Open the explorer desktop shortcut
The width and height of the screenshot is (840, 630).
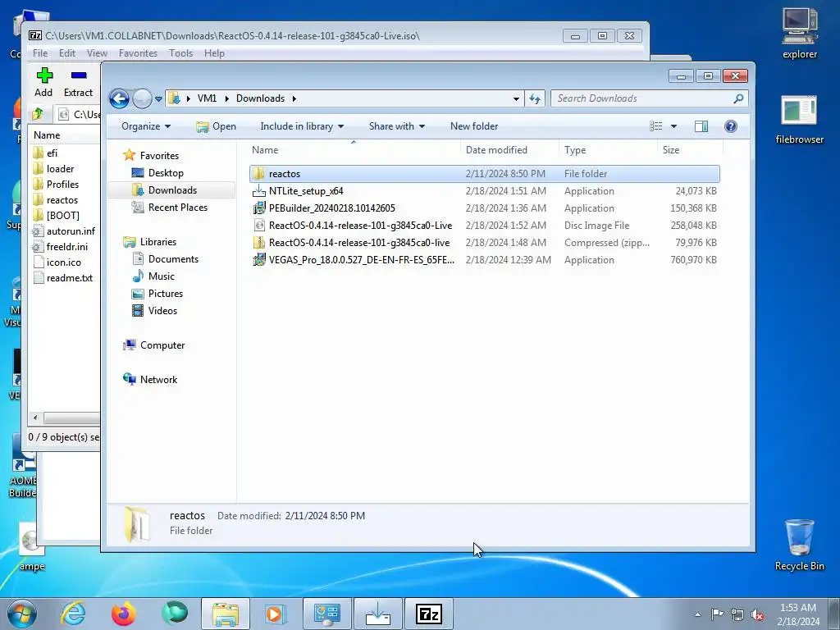(x=799, y=33)
